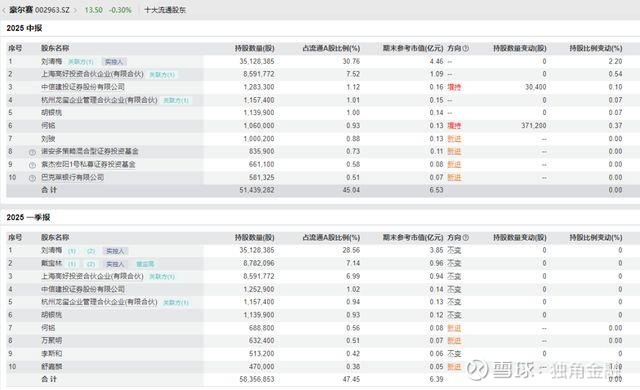Image resolution: width=640 pixels, height=390 pixels.
Task: Click shareholder 巴克莱银行有限公司 in row 10
Action: (73, 177)
